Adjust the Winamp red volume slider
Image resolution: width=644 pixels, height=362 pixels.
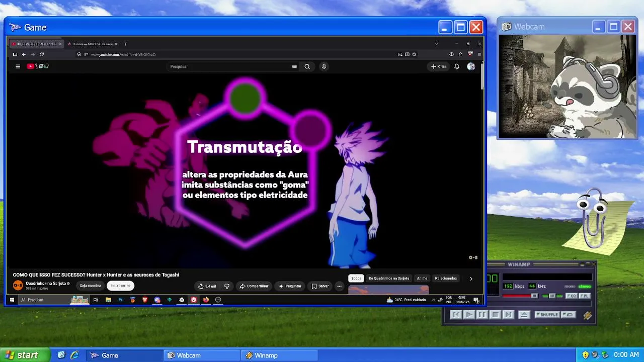pos(521,296)
